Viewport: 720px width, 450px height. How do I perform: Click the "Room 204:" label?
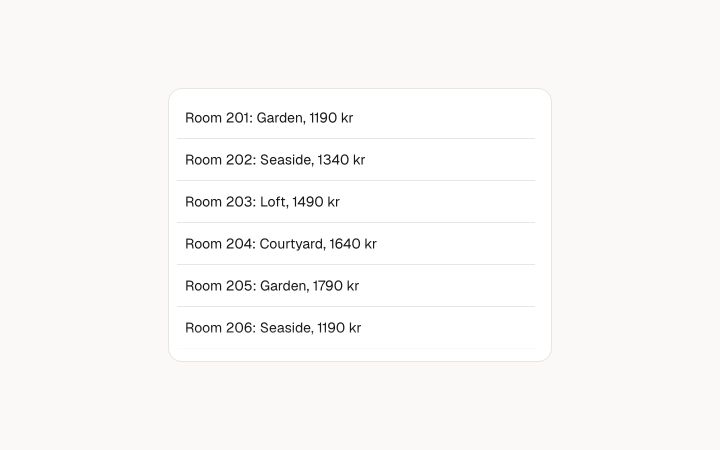[x=220, y=244]
